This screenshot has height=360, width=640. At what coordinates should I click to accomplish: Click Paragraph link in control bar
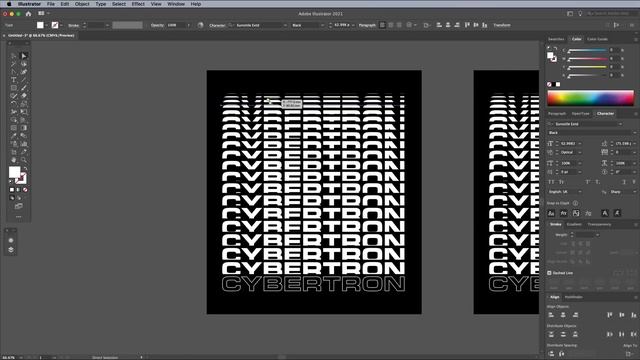[367, 25]
